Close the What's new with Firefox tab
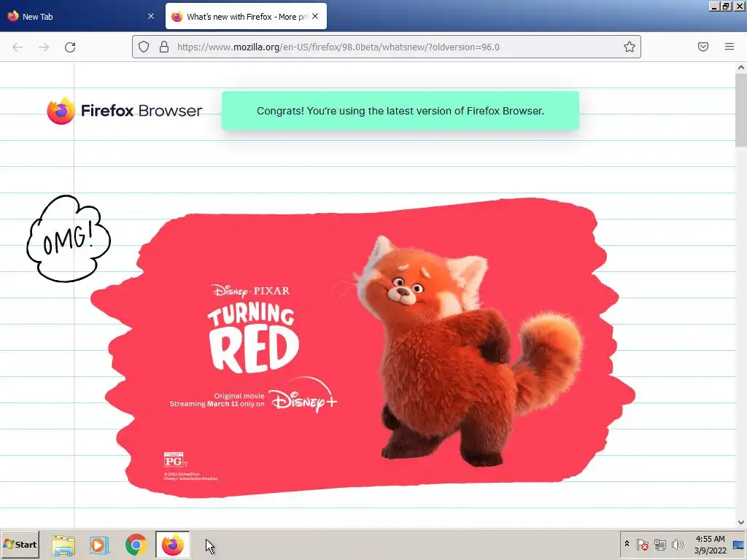 tap(315, 16)
